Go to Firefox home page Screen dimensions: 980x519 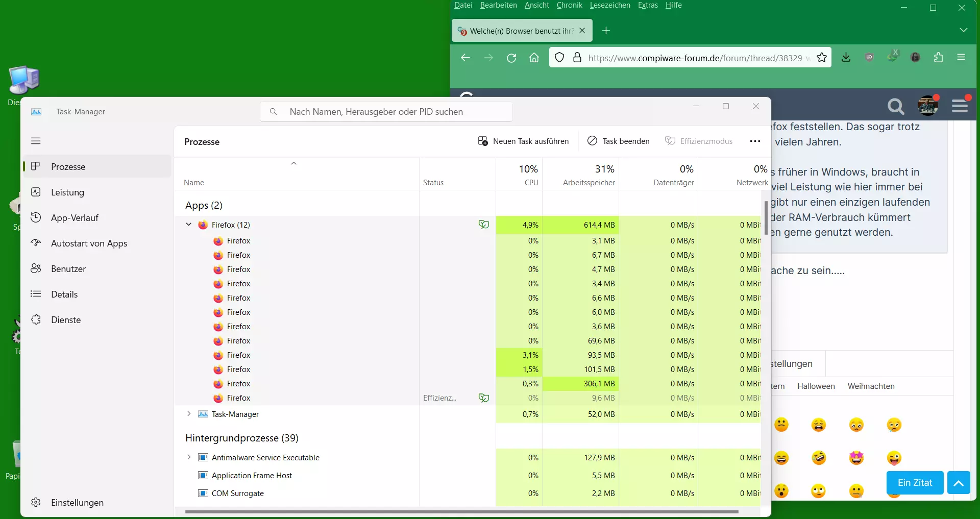pyautogui.click(x=534, y=58)
